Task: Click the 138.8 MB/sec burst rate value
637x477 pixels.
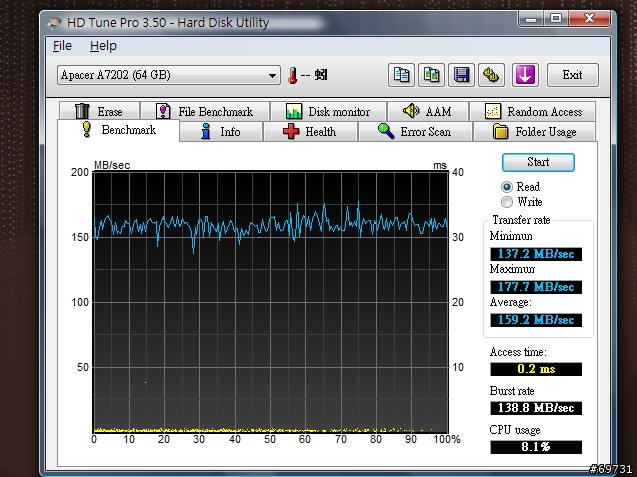Action: click(x=536, y=408)
